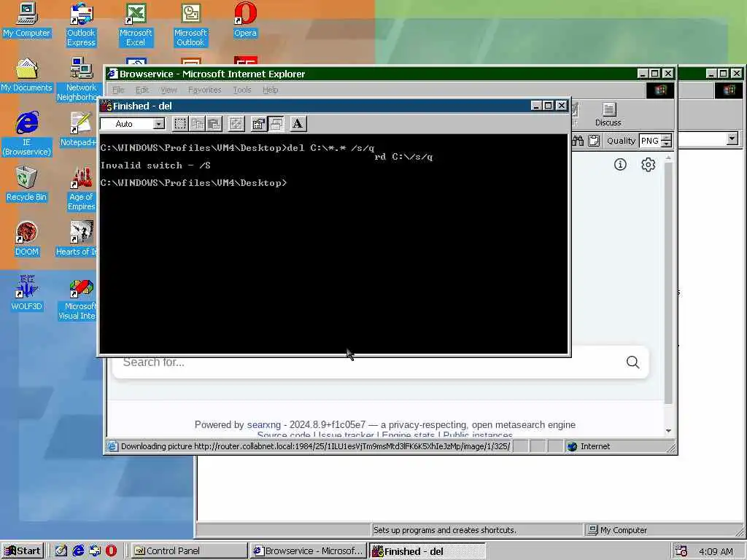The height and width of the screenshot is (560, 747).
Task: Select Microsoft Outlook desktop shortcut
Action: click(x=190, y=25)
